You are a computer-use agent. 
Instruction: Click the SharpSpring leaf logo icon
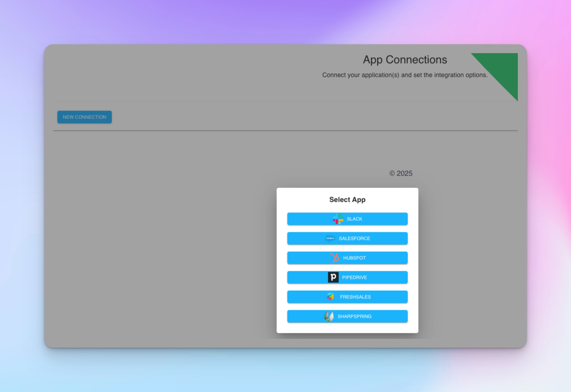329,316
